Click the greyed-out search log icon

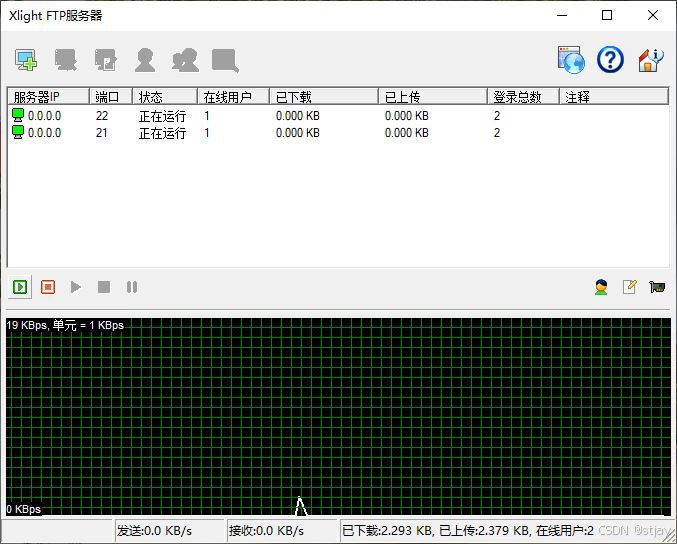coord(225,60)
